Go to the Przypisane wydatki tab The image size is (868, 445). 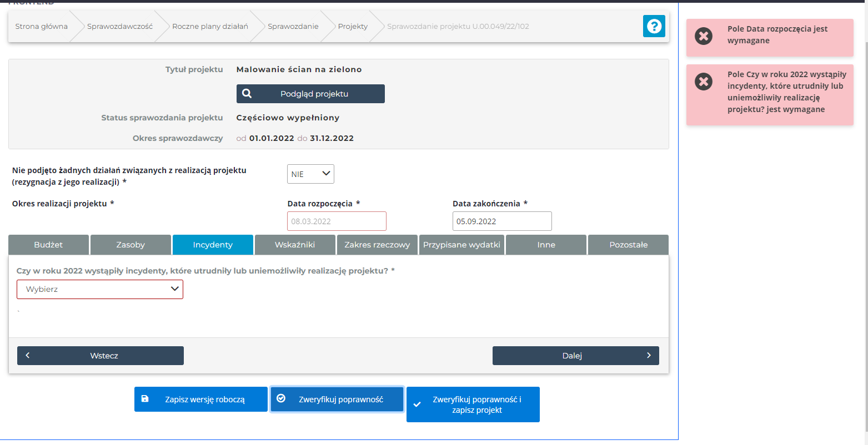click(461, 245)
